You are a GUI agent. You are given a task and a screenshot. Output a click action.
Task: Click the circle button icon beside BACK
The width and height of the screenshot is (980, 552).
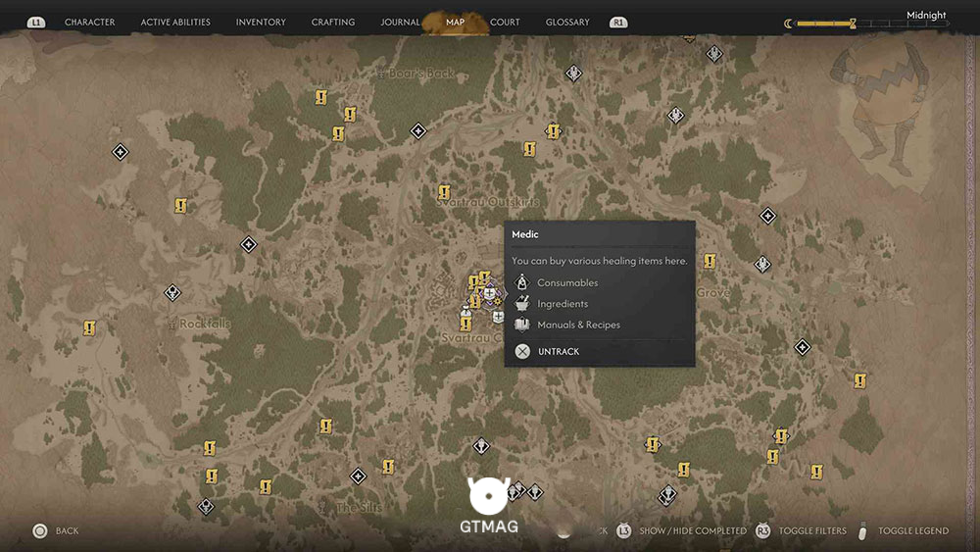40,530
